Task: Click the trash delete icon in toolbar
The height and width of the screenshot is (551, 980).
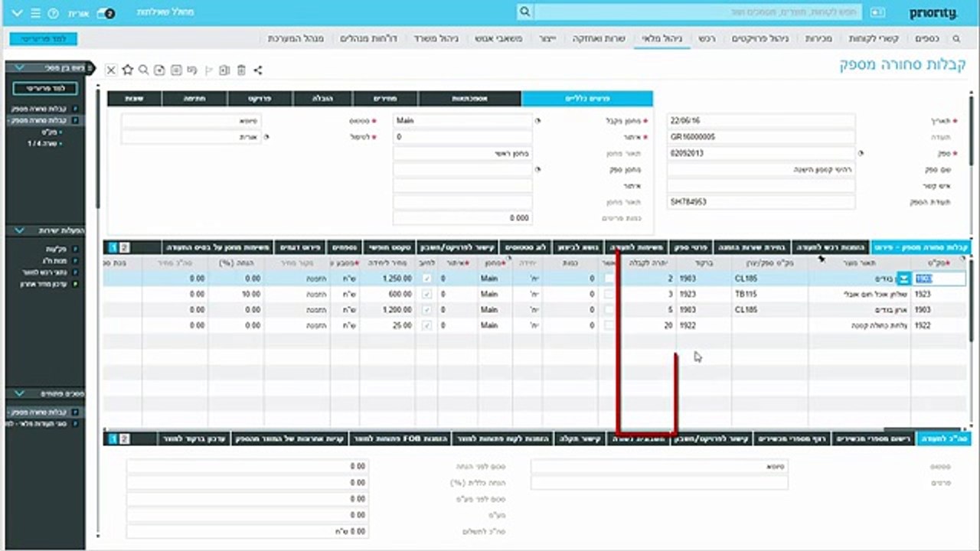Action: point(241,70)
